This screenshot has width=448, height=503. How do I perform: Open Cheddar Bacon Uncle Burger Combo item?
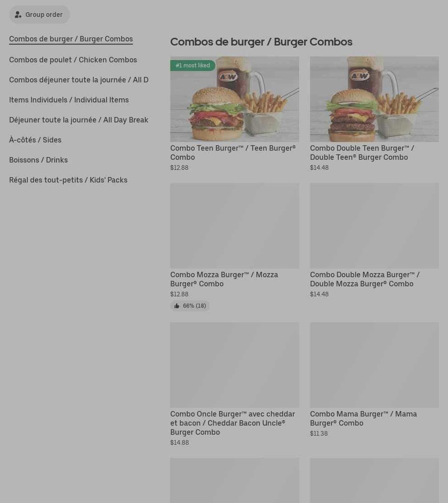(x=233, y=423)
